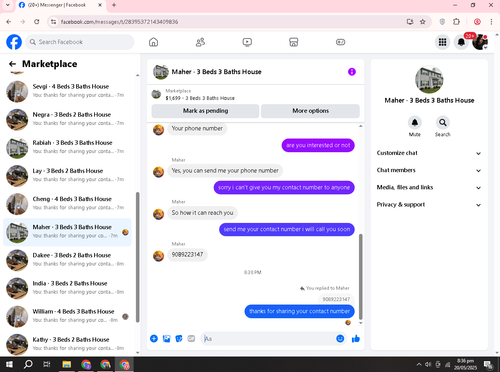
Task: Open more actions plus icon in composer
Action: [154, 339]
